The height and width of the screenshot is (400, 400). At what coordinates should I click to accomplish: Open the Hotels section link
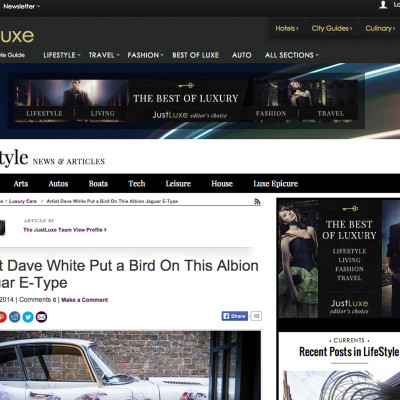tap(287, 28)
